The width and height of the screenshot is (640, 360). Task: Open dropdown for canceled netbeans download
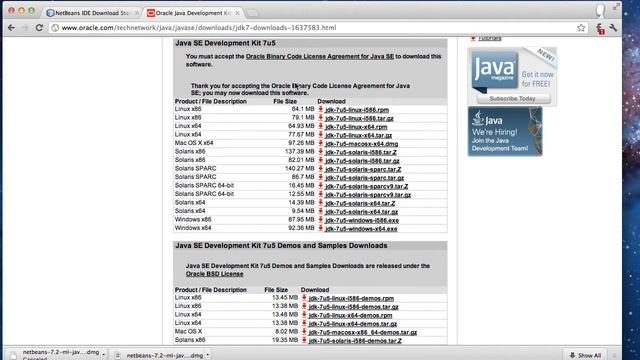pos(103,354)
